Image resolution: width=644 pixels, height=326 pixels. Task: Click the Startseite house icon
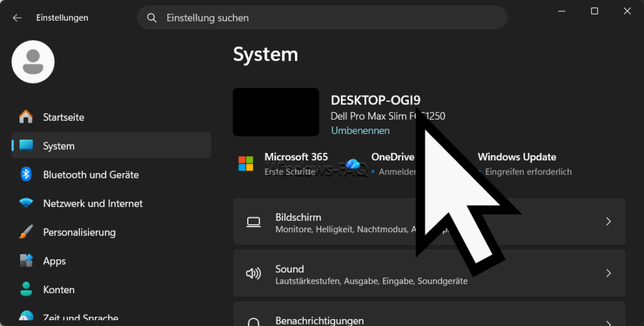26,117
